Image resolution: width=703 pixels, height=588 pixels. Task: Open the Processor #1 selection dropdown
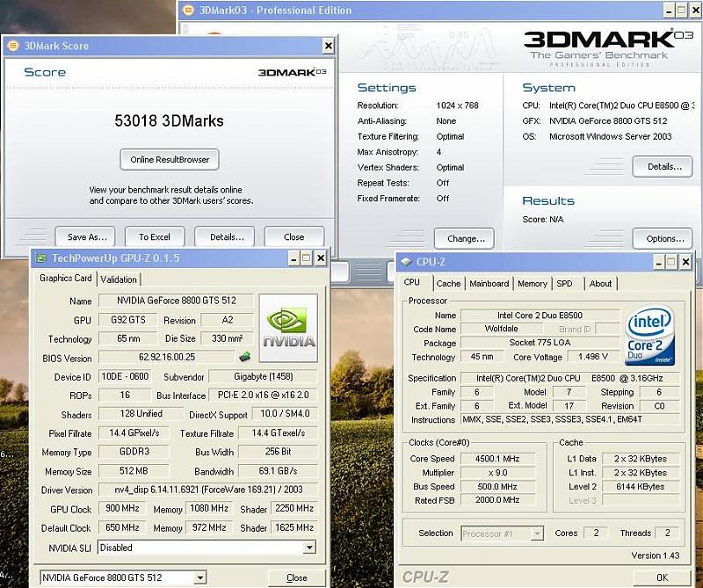537,534
